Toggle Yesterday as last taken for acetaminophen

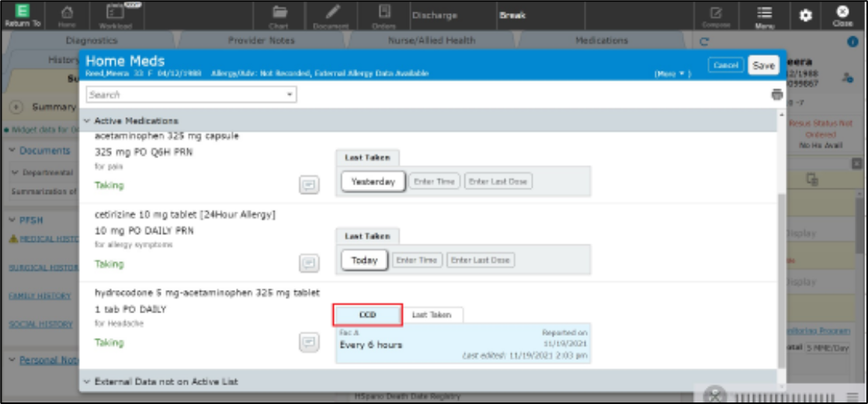[373, 181]
